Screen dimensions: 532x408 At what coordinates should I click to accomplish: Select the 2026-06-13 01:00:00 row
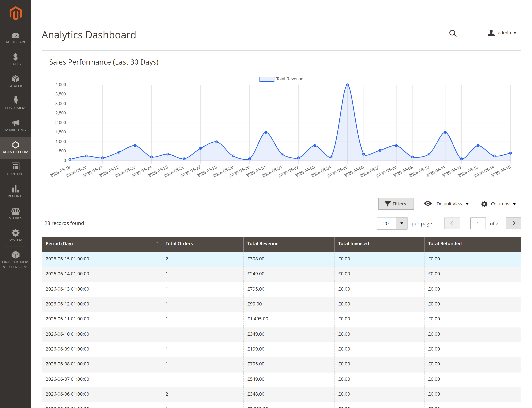point(281,289)
